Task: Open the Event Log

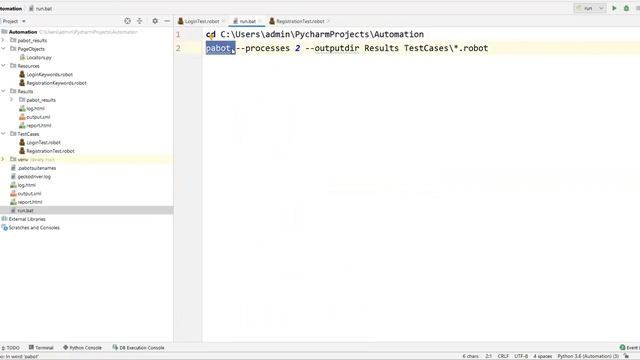Action: [630, 348]
